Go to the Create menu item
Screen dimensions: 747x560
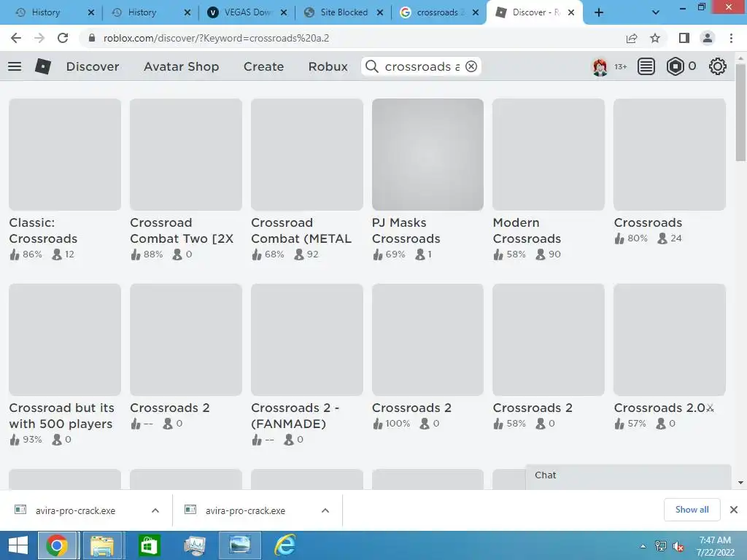click(263, 66)
